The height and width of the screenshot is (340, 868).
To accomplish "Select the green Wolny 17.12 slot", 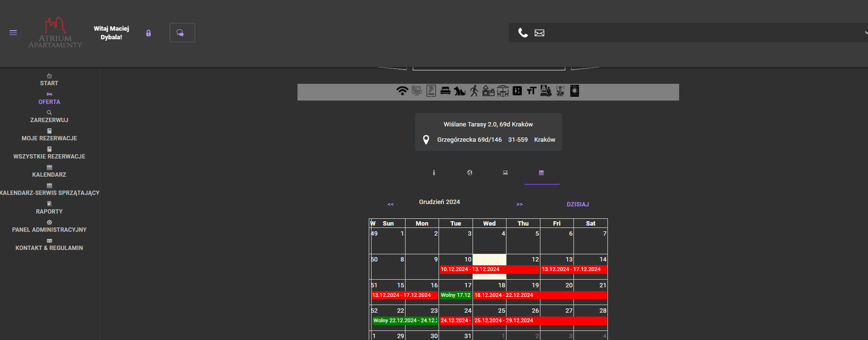I will pos(455,295).
